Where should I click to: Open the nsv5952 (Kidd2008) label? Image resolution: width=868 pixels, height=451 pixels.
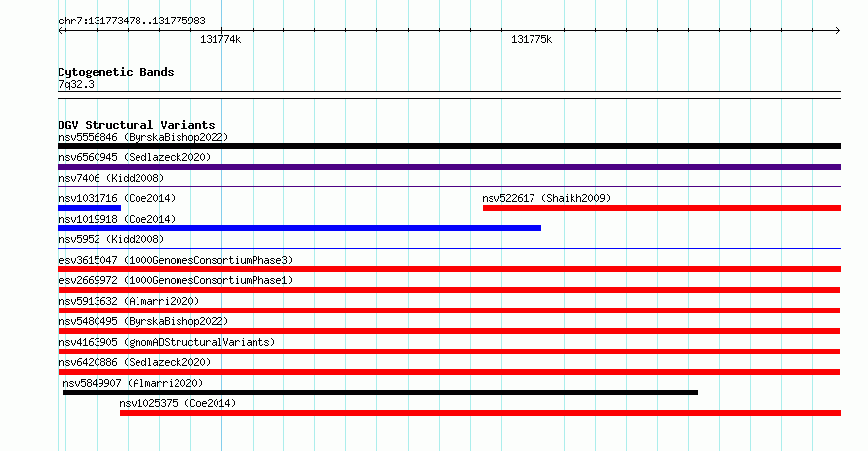pyautogui.click(x=111, y=239)
